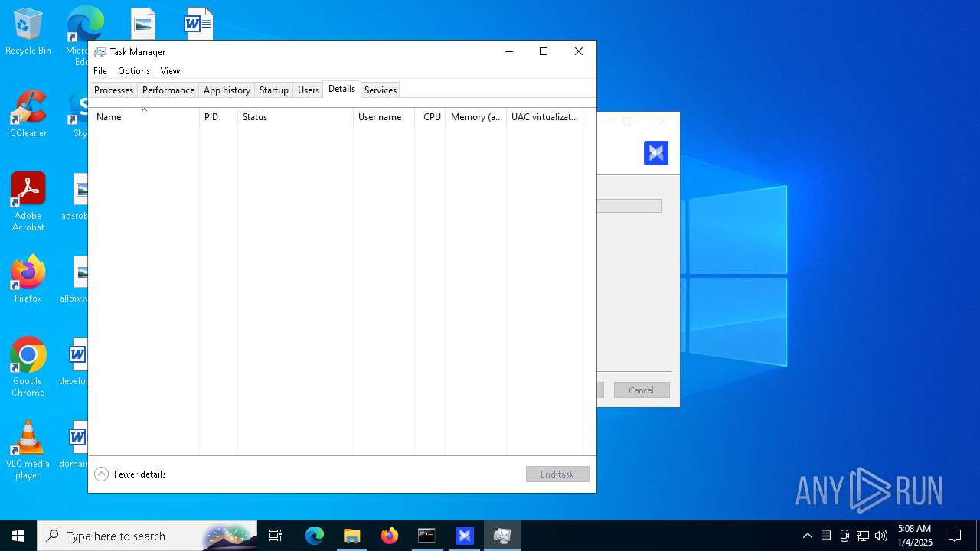Open the Options menu

pyautogui.click(x=134, y=71)
